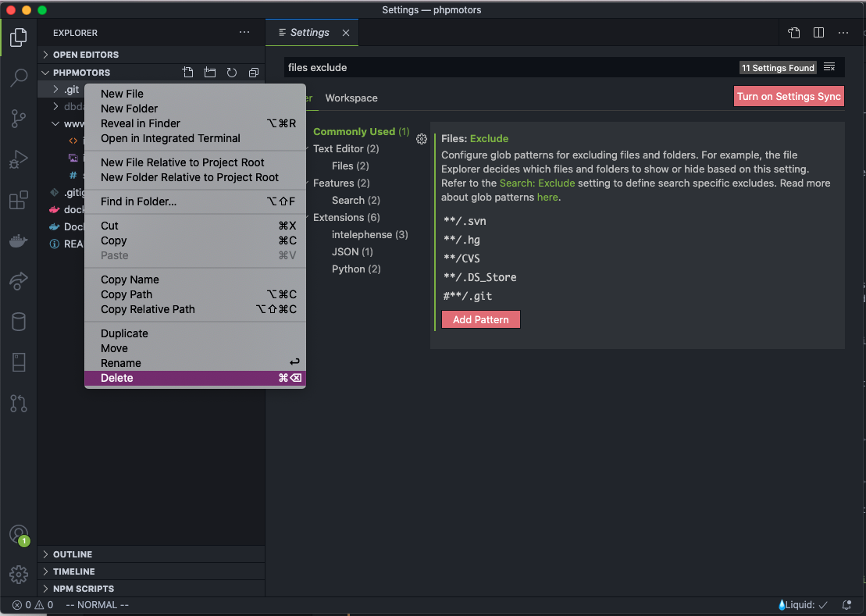Open the pull requests view in activity bar
The image size is (866, 616).
[x=18, y=404]
